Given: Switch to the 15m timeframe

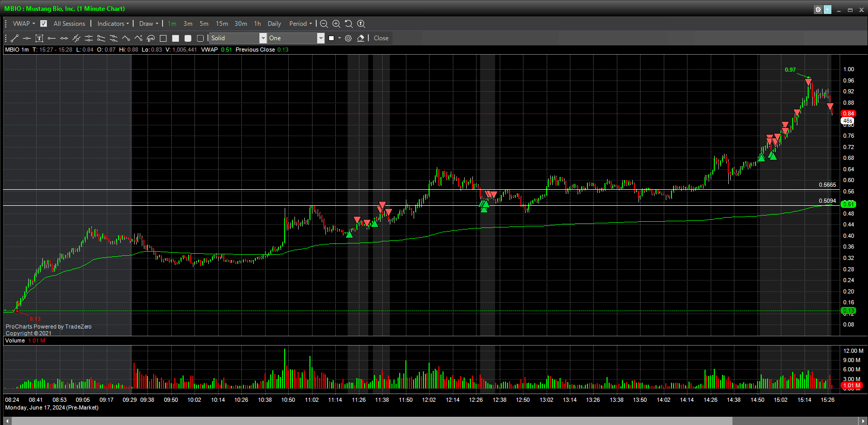Looking at the screenshot, I should coord(222,24).
